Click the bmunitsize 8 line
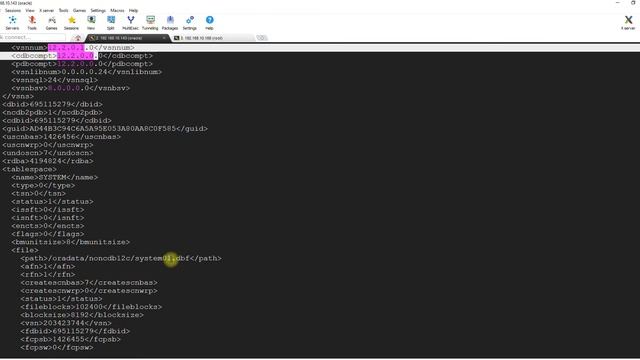Image resolution: width=640 pixels, height=360 pixels. click(x=71, y=242)
